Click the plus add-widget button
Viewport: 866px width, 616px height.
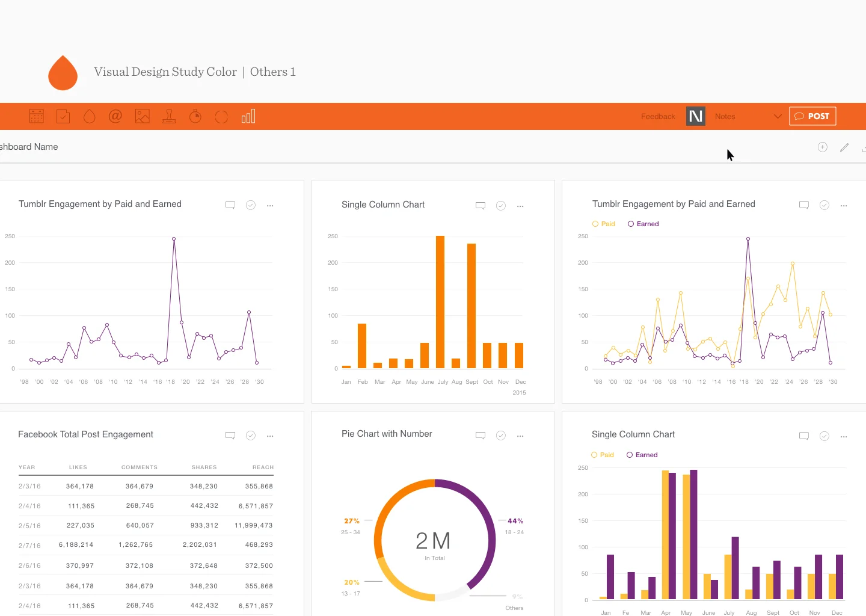(823, 147)
